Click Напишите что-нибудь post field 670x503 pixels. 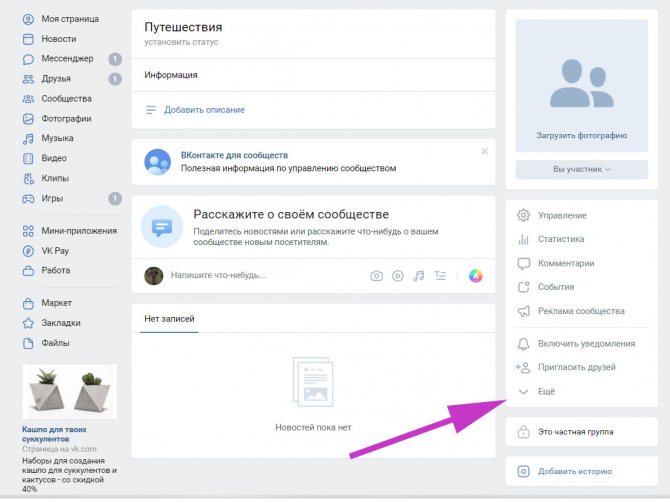218,275
